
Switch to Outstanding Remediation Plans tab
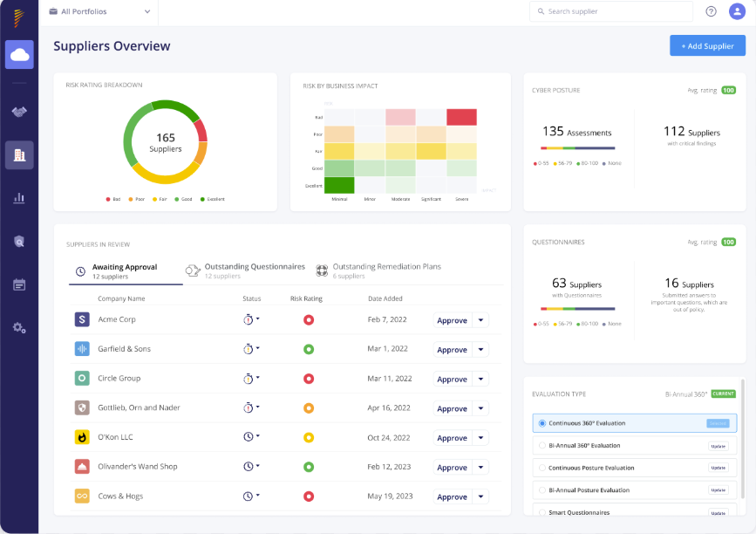click(378, 271)
